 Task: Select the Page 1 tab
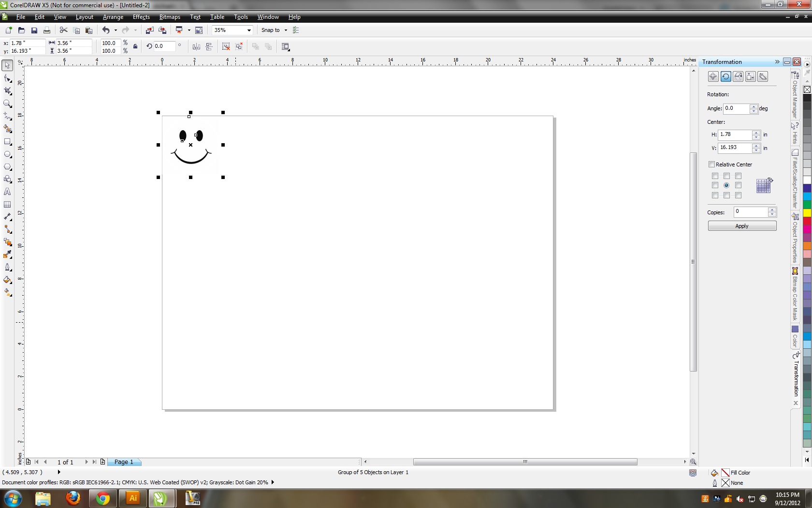click(124, 462)
